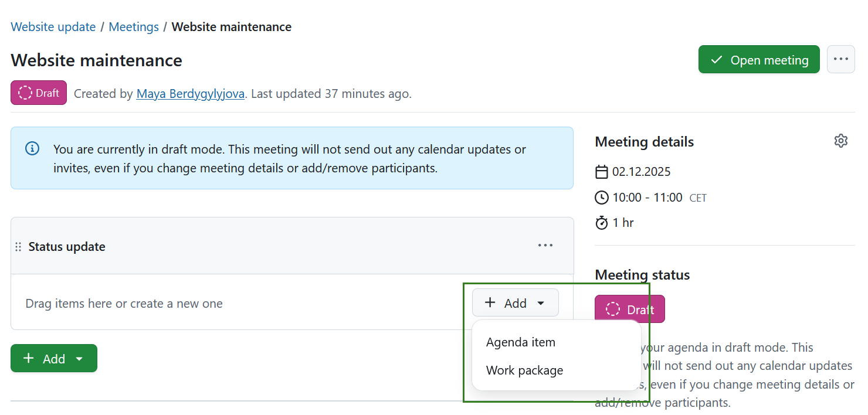Click the drag handle beside Status update
868x415 pixels.
click(18, 247)
